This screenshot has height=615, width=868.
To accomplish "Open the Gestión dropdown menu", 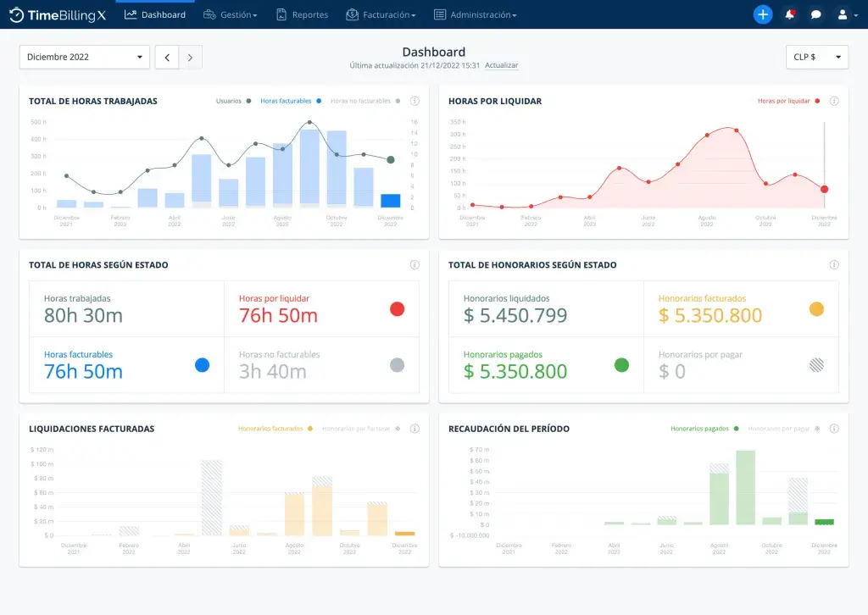I will (x=231, y=15).
